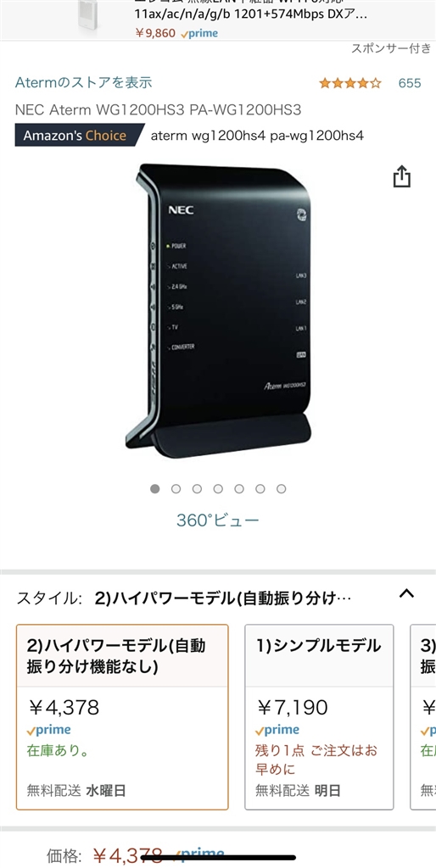Expand the スタイル selection header
Screen dimensions: 436x868
(217, 598)
